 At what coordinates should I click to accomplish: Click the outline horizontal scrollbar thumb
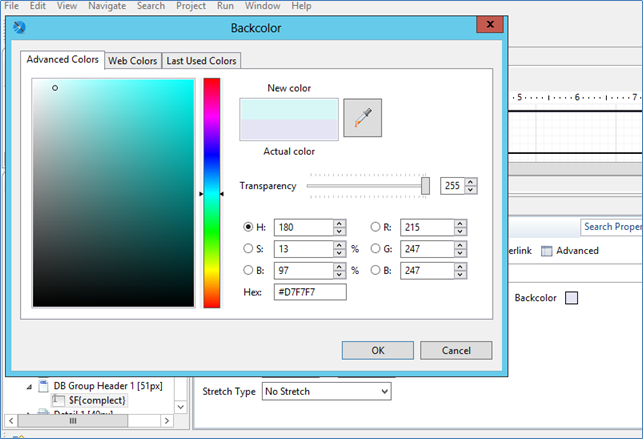coord(73,421)
